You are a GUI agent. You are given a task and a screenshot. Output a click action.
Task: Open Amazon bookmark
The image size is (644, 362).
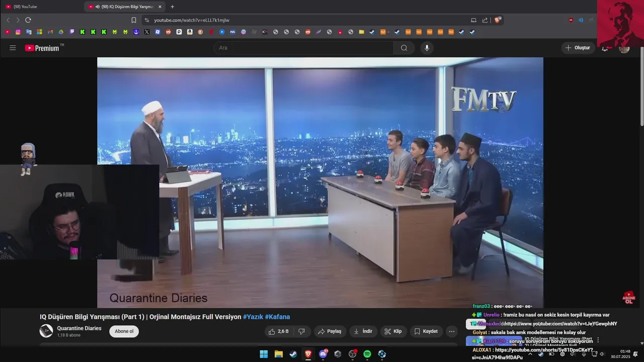click(x=190, y=32)
